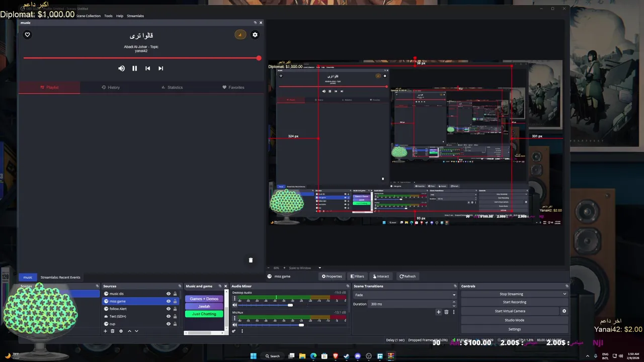Screen dimensions: 644x362
Task: Mute the music player volume speaker
Action: pyautogui.click(x=121, y=68)
